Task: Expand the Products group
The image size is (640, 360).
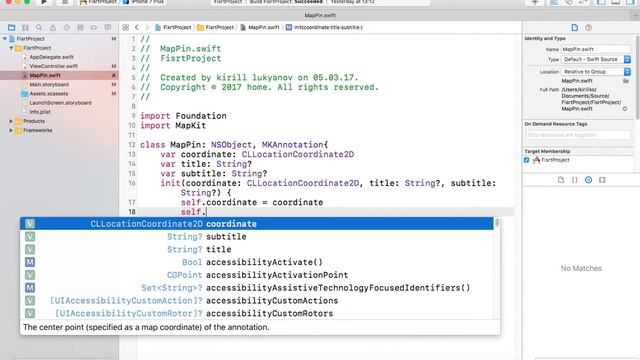Action: (11, 121)
